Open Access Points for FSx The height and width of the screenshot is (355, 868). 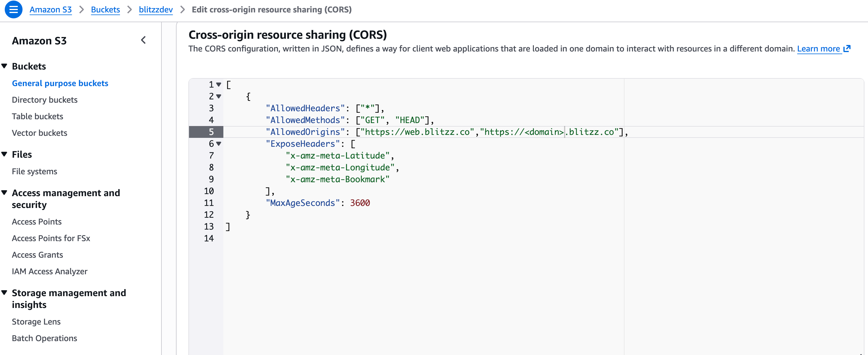pyautogui.click(x=51, y=238)
